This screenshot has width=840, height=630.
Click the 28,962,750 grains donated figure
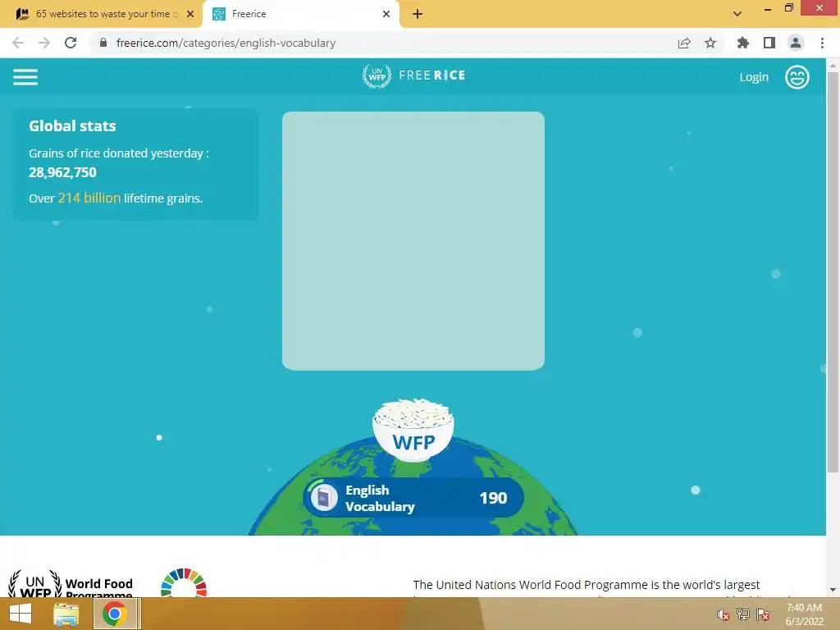coord(62,172)
